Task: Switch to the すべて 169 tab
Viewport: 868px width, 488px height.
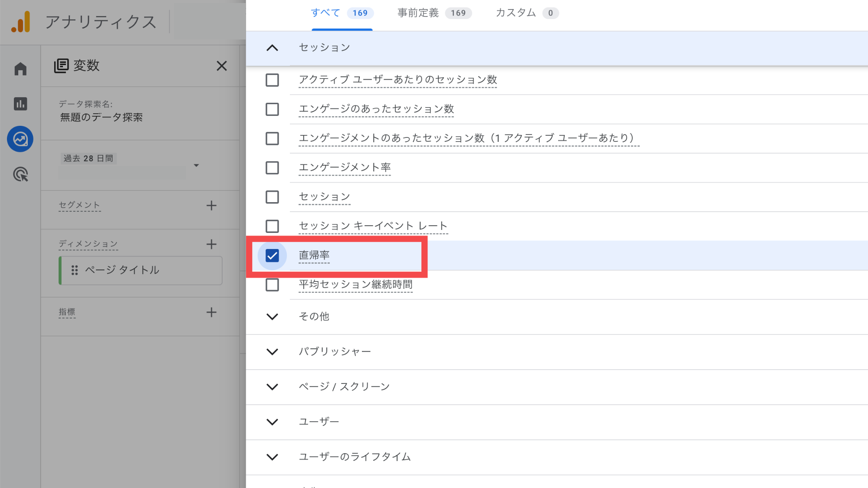Action: (342, 13)
